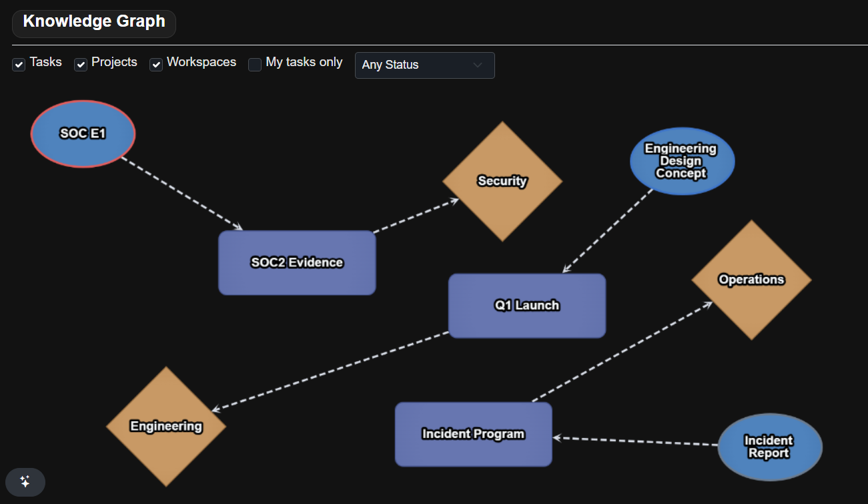Select the SOC E1 task node

coord(82,134)
